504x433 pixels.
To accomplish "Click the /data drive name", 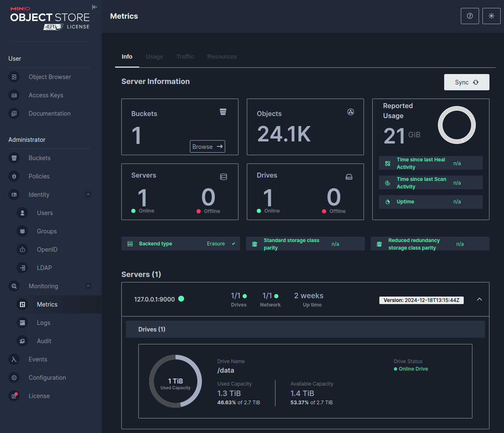I will pyautogui.click(x=226, y=370).
